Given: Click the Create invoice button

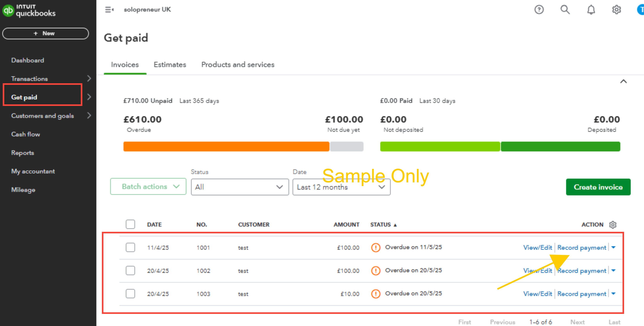Looking at the screenshot, I should click(x=598, y=187).
